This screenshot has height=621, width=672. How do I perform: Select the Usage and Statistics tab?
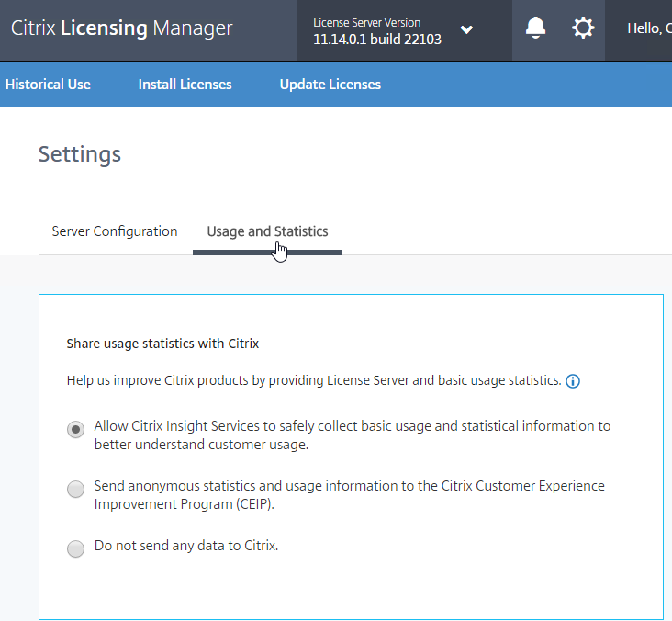click(267, 231)
